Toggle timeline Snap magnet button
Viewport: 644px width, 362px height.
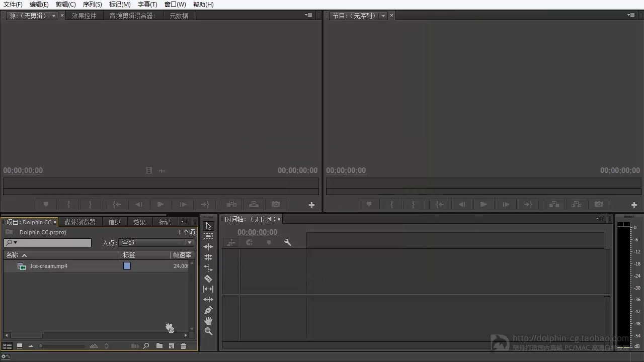249,242
